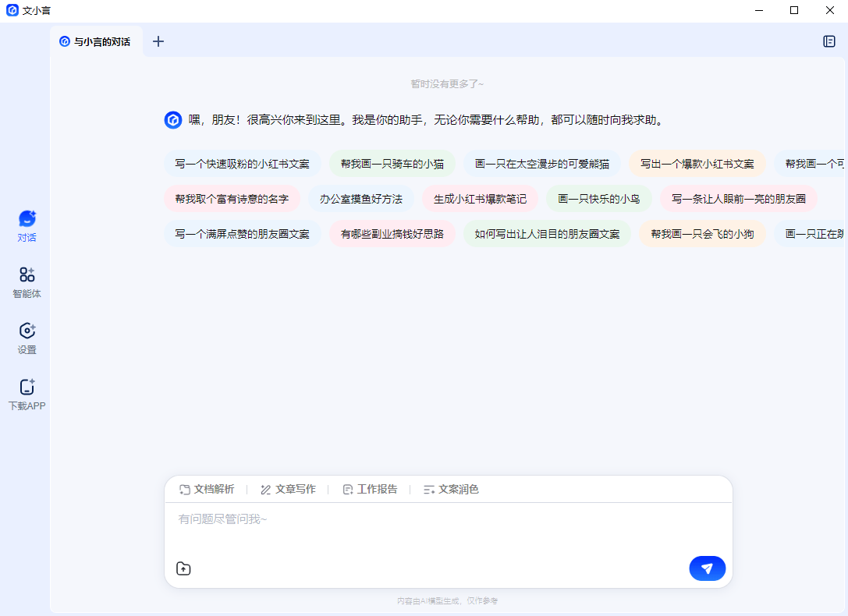Maximize the 文小言 window
The height and width of the screenshot is (616, 848).
(x=794, y=10)
